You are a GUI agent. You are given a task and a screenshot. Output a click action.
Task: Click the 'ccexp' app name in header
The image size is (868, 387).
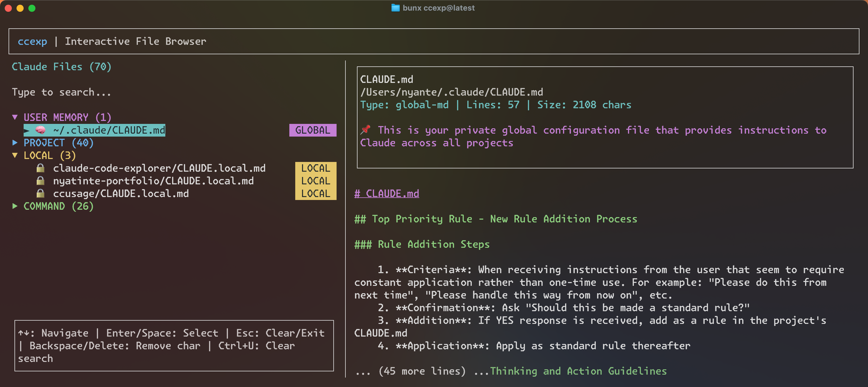tap(32, 41)
